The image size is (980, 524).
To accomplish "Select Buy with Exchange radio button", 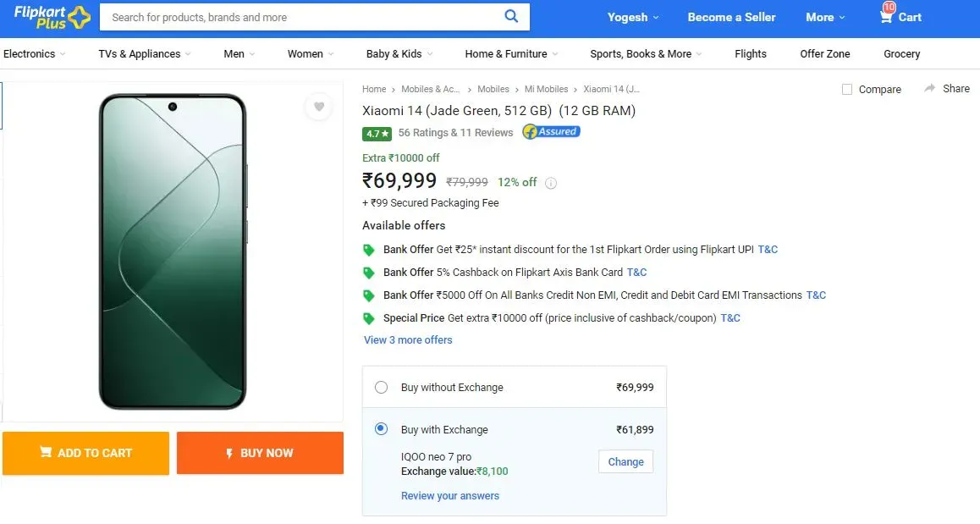I will point(381,429).
